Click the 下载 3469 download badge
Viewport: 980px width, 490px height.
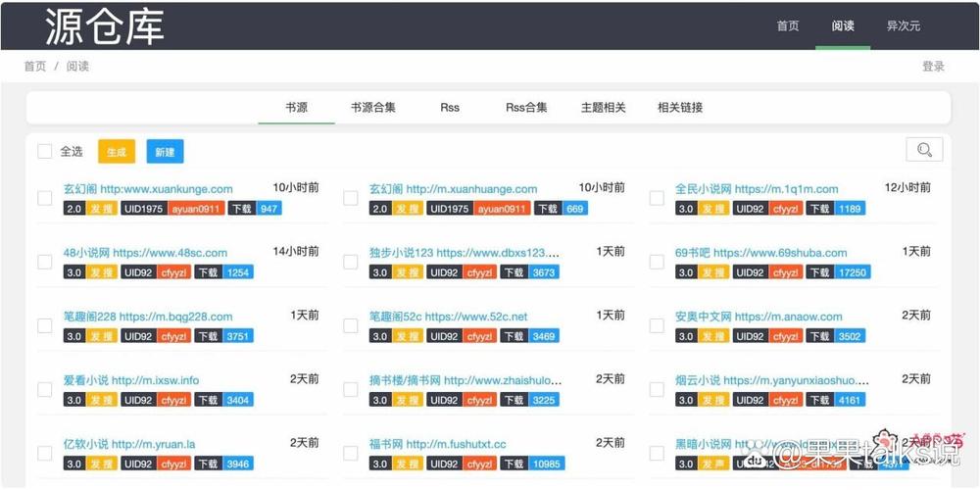coord(529,336)
